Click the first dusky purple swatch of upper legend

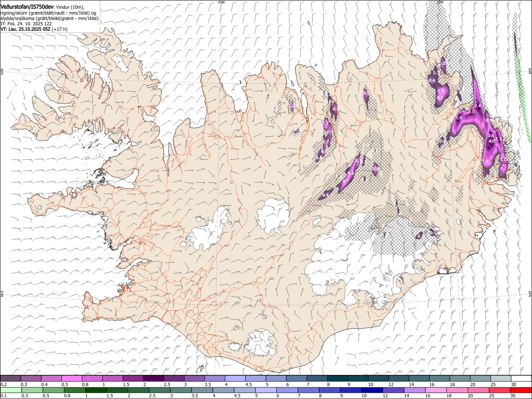[x=11, y=378]
